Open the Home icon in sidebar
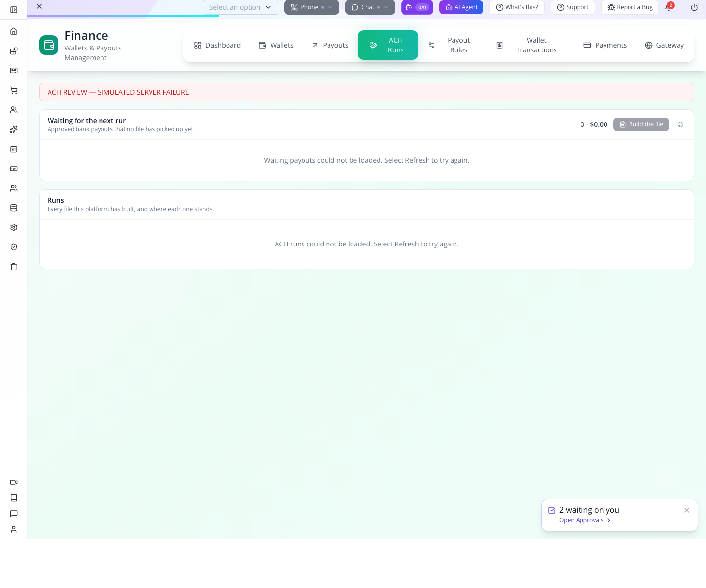This screenshot has height=588, width=706. (x=14, y=31)
